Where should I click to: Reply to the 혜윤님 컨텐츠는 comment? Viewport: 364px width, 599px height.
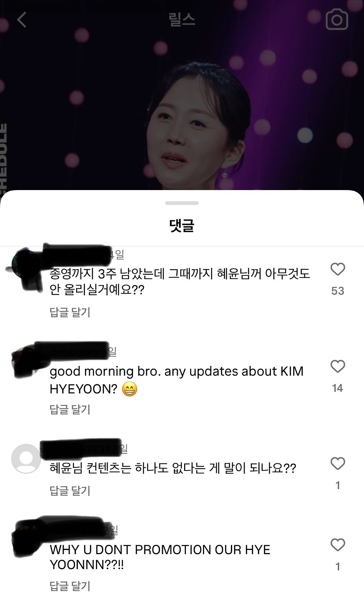click(x=70, y=490)
